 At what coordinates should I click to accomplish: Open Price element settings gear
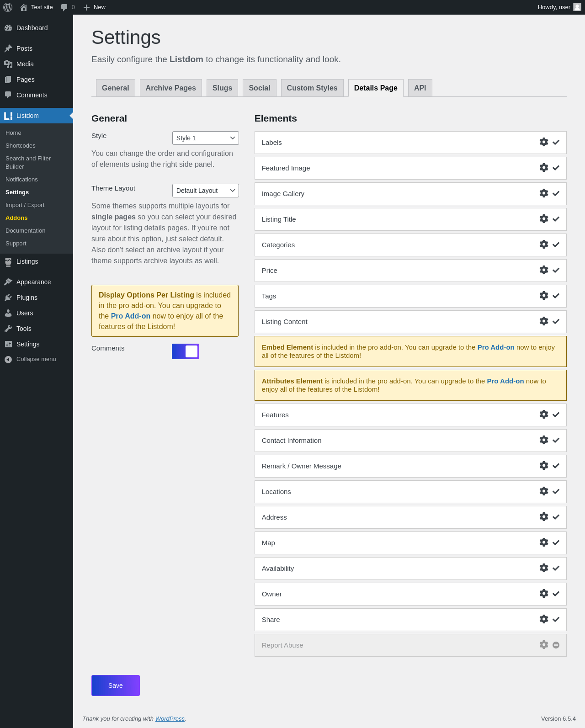[x=543, y=270]
